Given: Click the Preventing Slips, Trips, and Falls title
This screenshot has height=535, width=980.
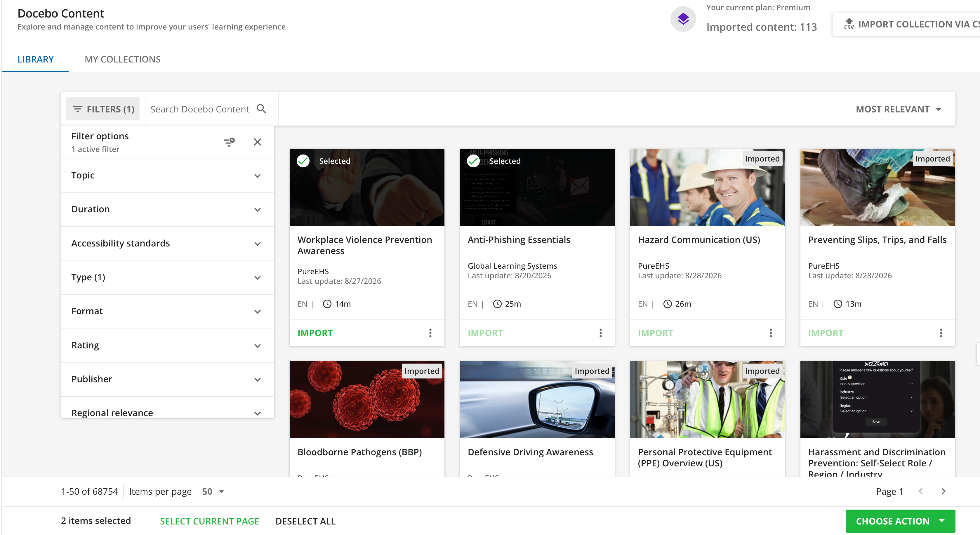Looking at the screenshot, I should (877, 240).
